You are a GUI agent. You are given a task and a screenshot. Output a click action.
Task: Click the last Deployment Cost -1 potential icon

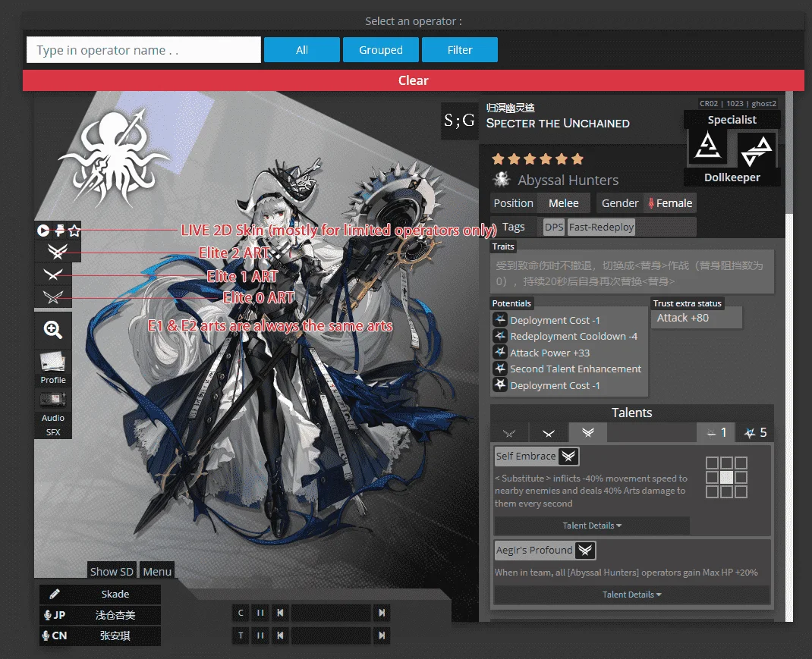pyautogui.click(x=500, y=385)
